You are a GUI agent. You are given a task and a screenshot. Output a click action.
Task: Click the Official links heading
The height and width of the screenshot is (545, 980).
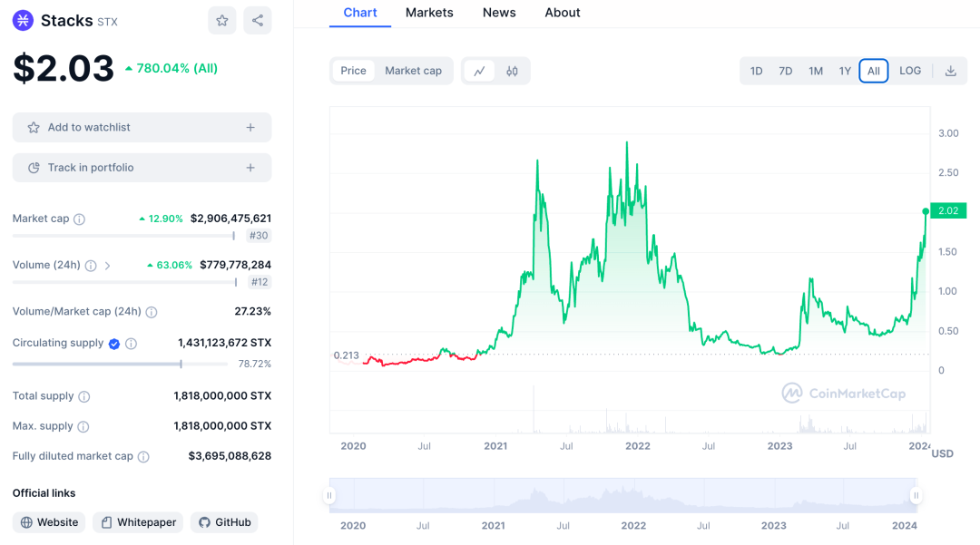(x=44, y=493)
